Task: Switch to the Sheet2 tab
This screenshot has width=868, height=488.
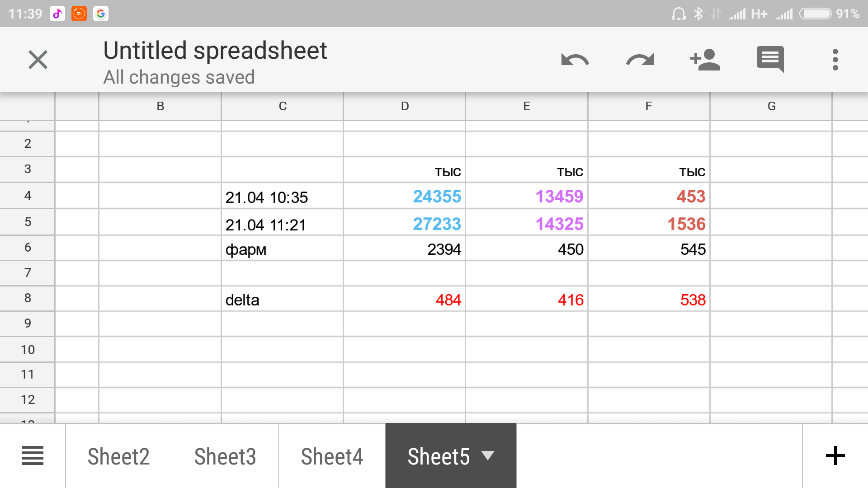Action: 118,456
